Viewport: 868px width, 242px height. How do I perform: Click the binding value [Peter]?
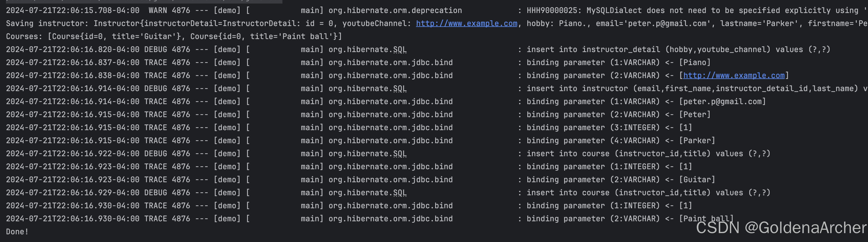pyautogui.click(x=695, y=114)
